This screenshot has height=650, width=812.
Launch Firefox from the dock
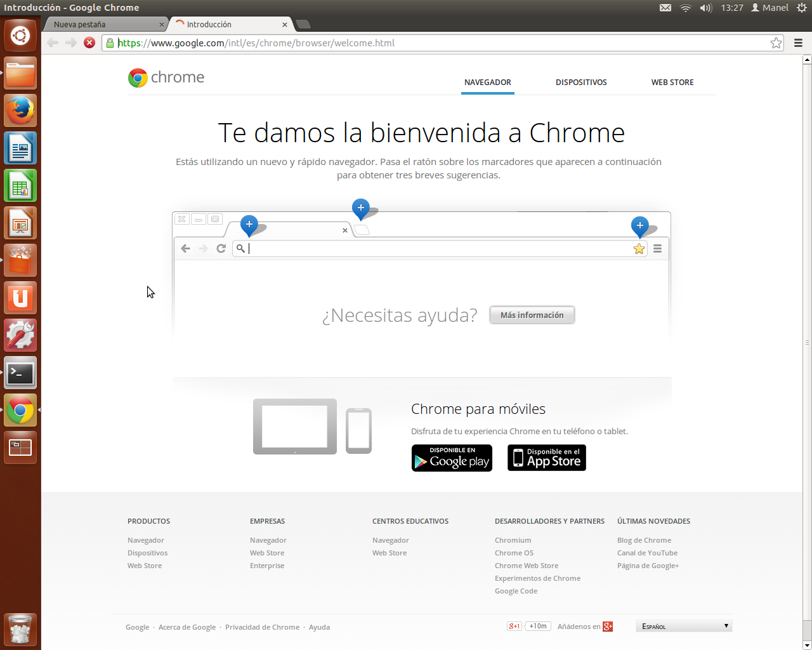click(x=20, y=110)
